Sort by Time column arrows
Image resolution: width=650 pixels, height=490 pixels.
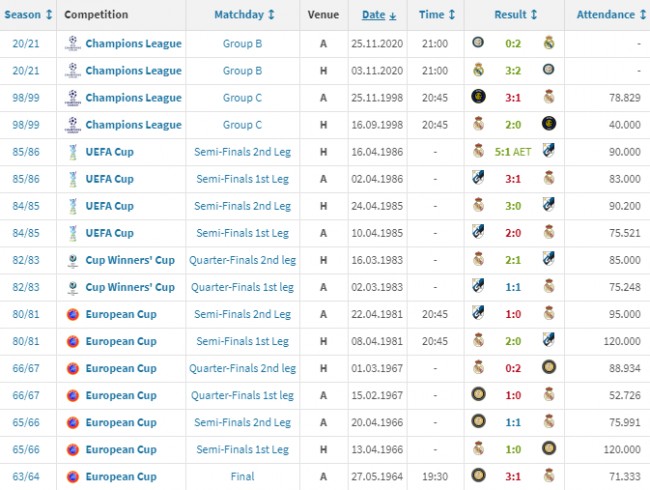(x=452, y=15)
